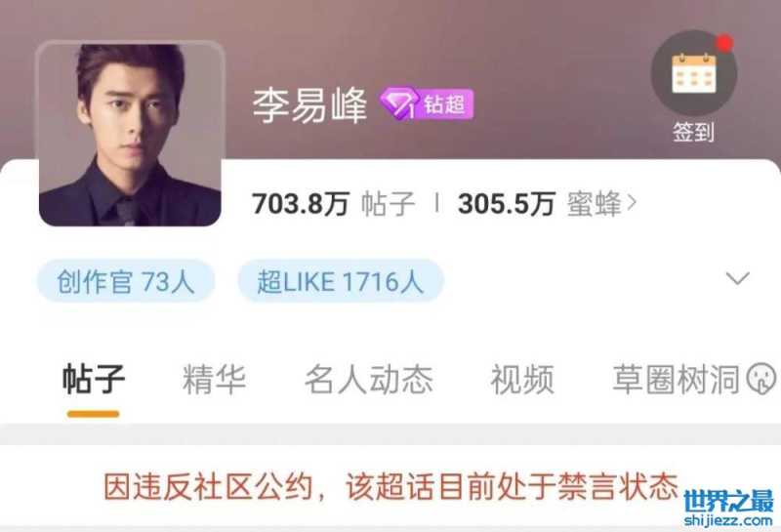Click the emoji icon beside 草圈树洞
Screen dimensions: 781x532
[x=761, y=379]
